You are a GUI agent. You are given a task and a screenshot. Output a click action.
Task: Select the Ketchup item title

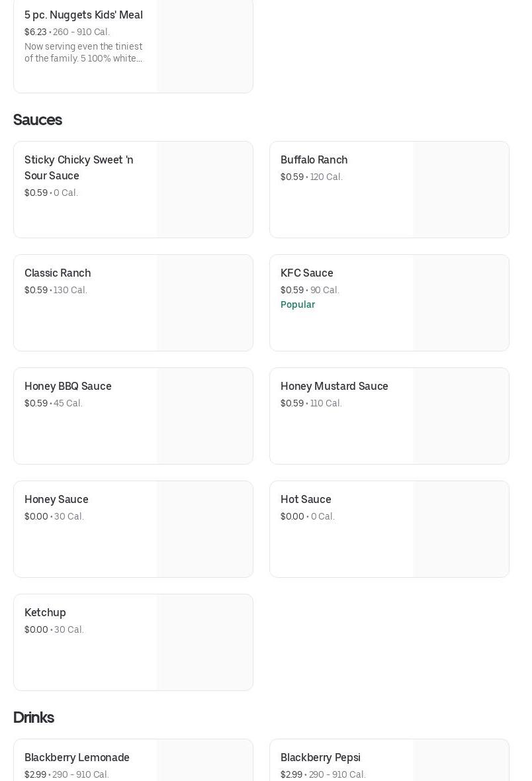click(45, 612)
